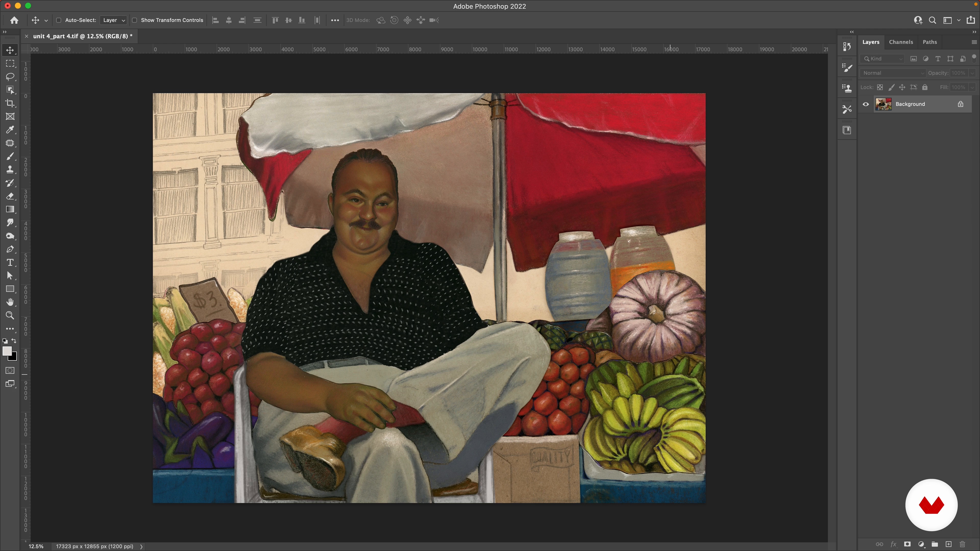Create new fill or adjustment layer
Image resolution: width=980 pixels, height=551 pixels.
pos(921,544)
